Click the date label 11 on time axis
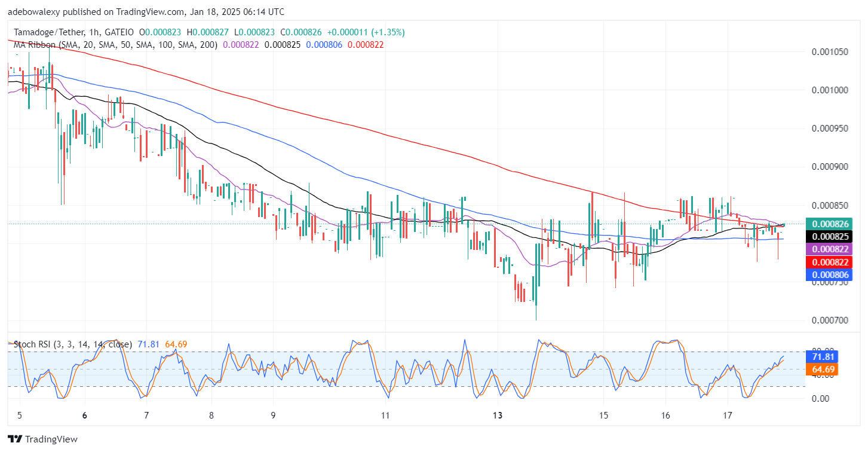Screen dimensions: 868x452 (x=385, y=416)
